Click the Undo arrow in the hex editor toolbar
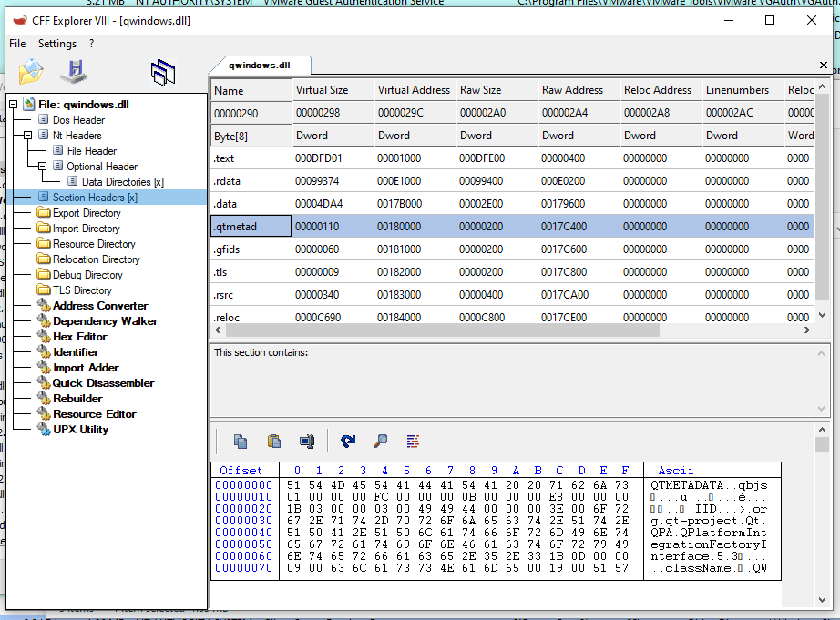Viewport: 840px width, 620px height. coord(349,441)
